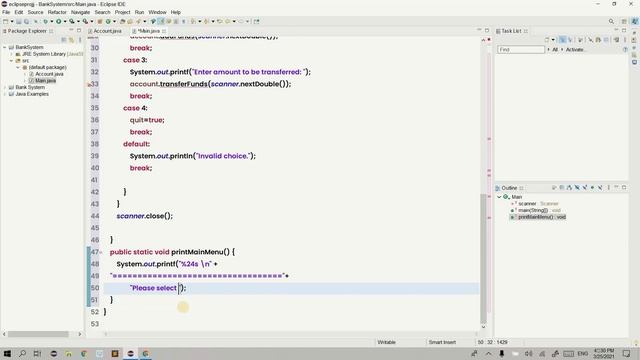Toggle Mark Occurrences in main toolbar

click(x=161, y=21)
